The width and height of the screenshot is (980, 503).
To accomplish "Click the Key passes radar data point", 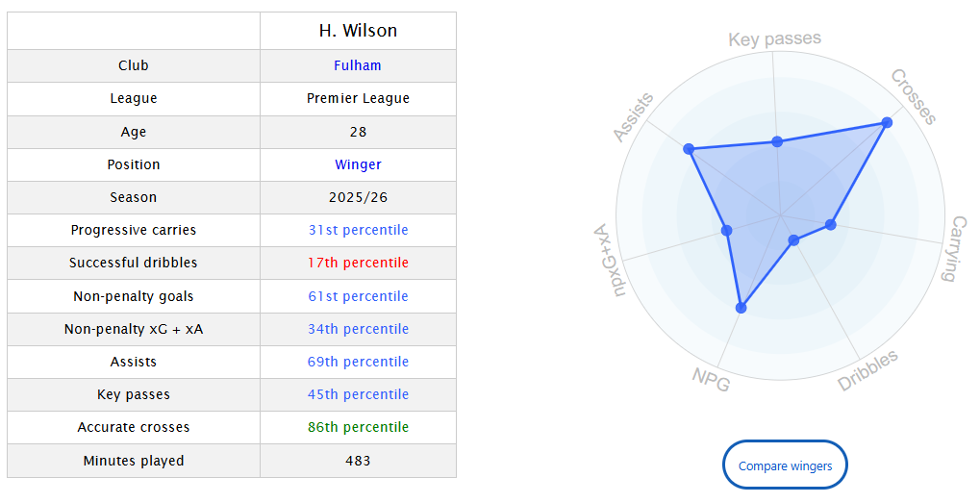I will pos(777,142).
